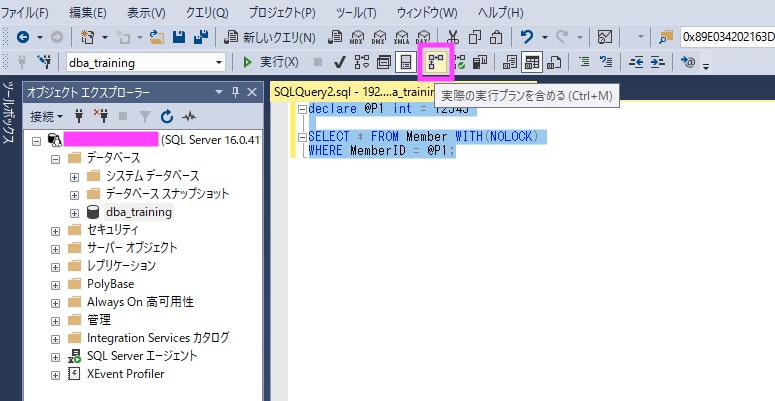
Task: Open Activity Monitor icon in Object Explorer
Action: 189,117
